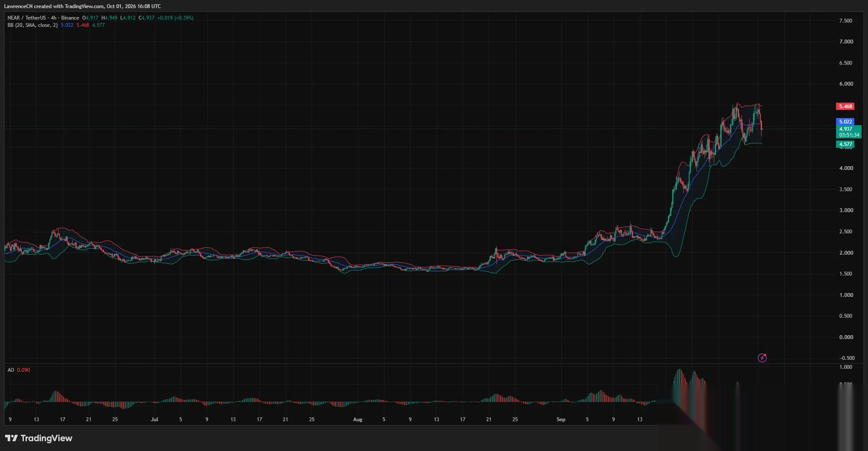
Task: Click the 6.000 price axis label
Action: pyautogui.click(x=846, y=84)
